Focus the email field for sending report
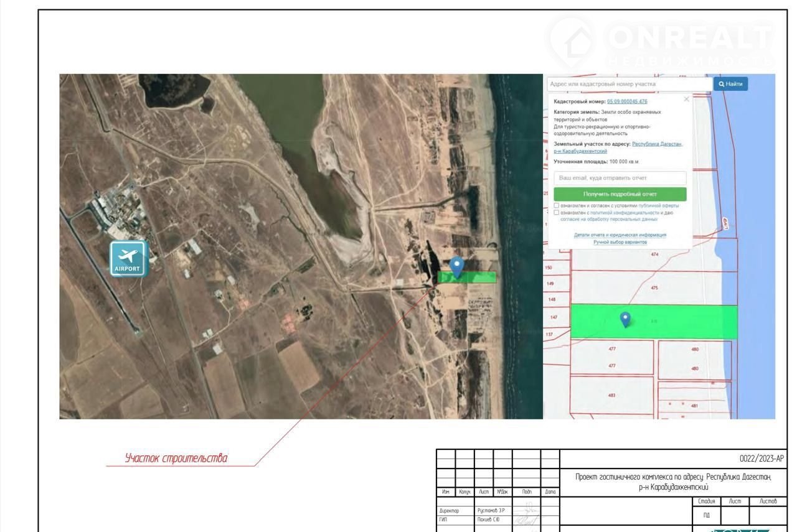The width and height of the screenshot is (797, 532). 620,178
